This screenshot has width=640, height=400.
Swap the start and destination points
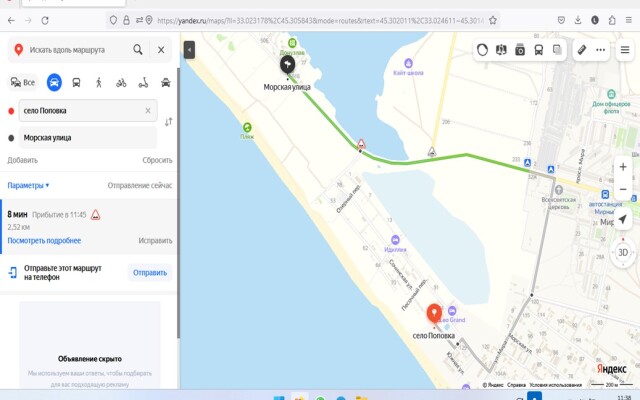[168, 122]
